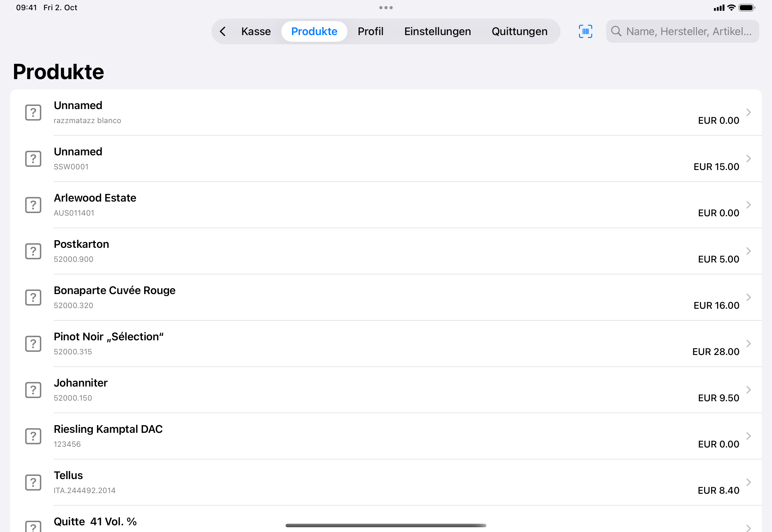Tap the EUR 28.00 price
This screenshot has height=532, width=772.
[716, 352]
